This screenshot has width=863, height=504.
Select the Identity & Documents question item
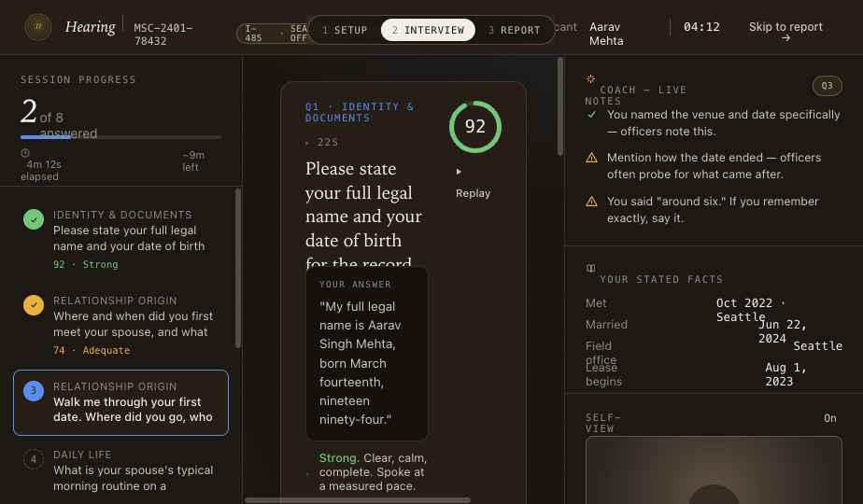[x=120, y=239]
